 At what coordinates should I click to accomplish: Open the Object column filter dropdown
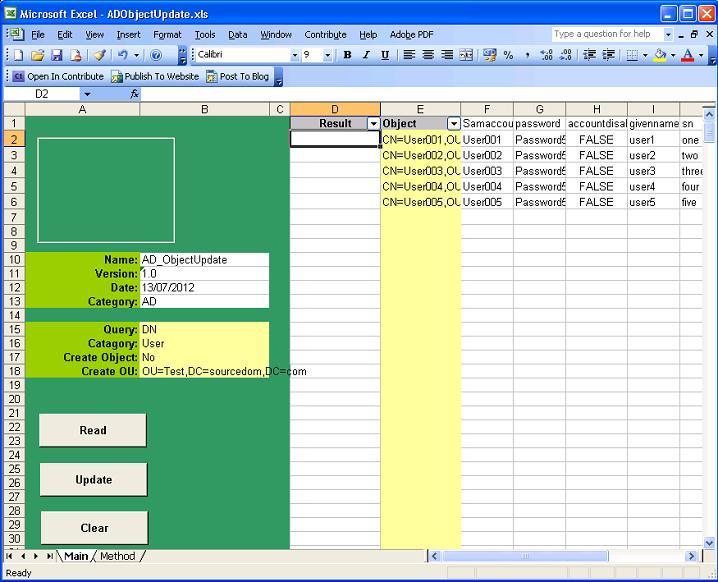click(x=454, y=124)
